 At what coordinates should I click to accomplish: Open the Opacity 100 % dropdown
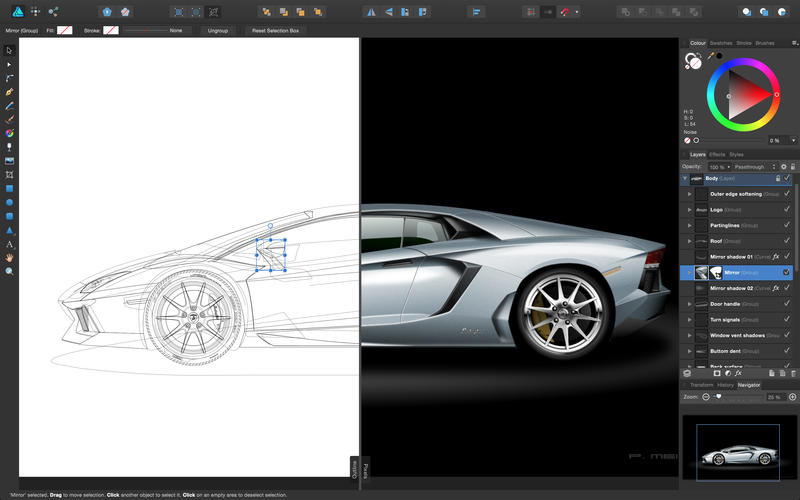[720, 167]
